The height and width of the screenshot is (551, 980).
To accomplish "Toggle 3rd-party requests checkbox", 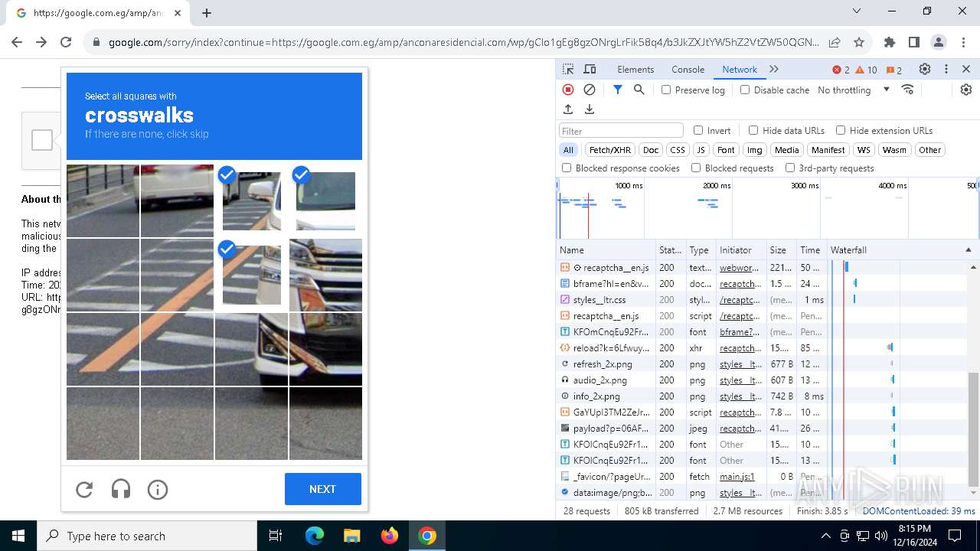I will (x=790, y=168).
